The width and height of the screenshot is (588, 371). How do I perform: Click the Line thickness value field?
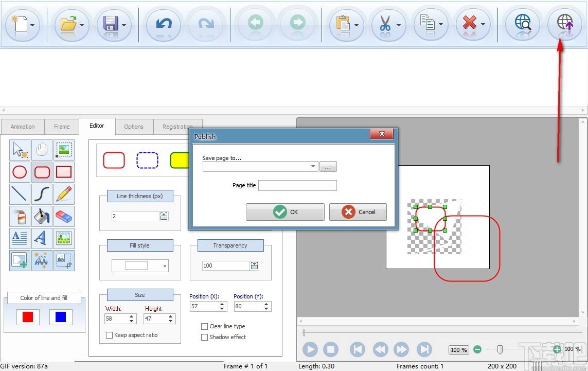135,216
